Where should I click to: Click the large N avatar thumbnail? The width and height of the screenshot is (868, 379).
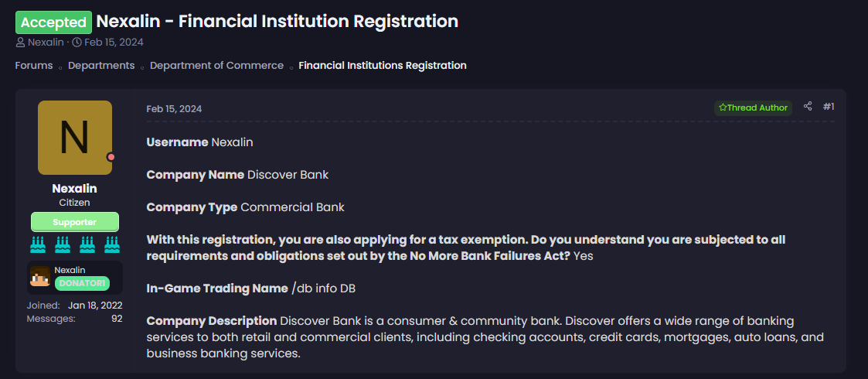point(75,138)
